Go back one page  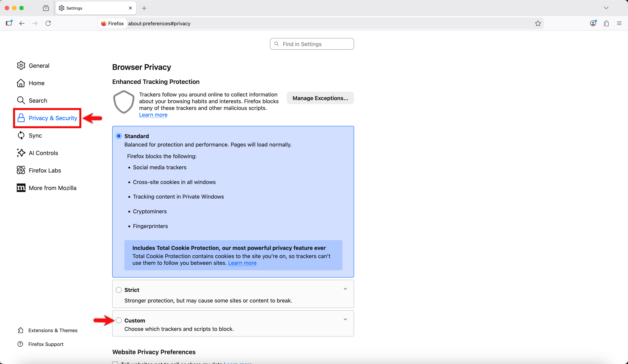click(22, 23)
